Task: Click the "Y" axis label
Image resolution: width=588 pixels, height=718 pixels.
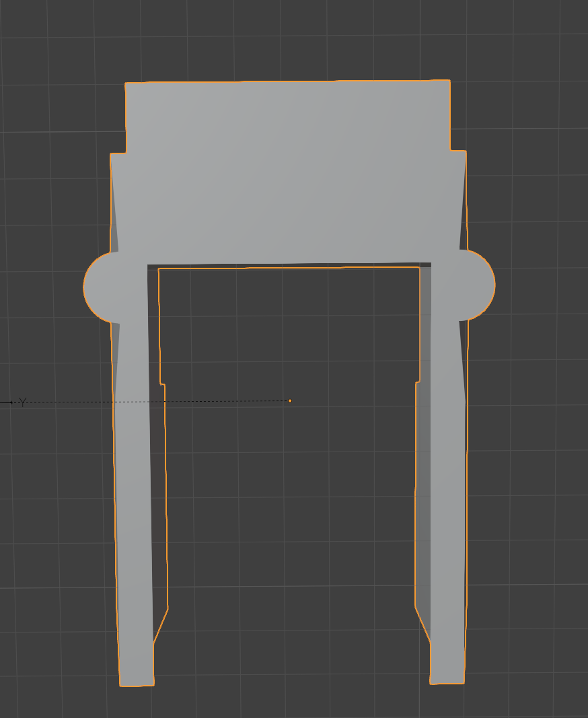Action: 23,402
